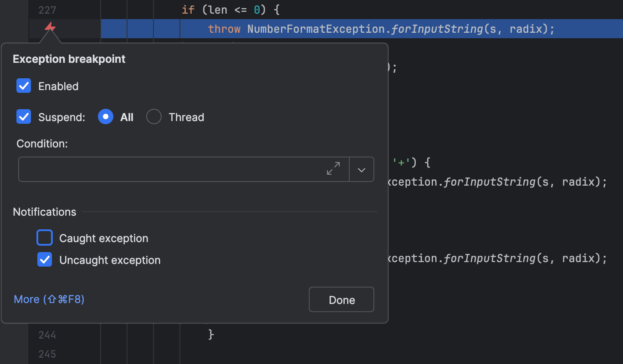Click line number 227 in the gutter
The width and height of the screenshot is (623, 364).
[47, 10]
